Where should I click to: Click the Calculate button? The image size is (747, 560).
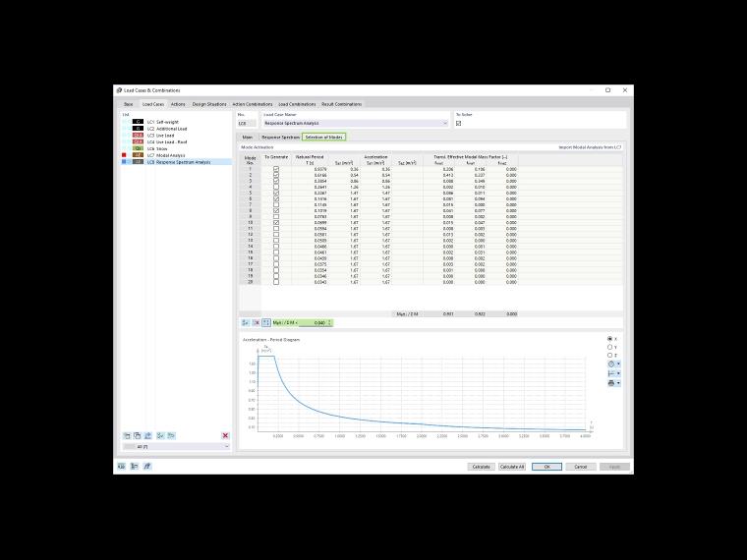(482, 467)
